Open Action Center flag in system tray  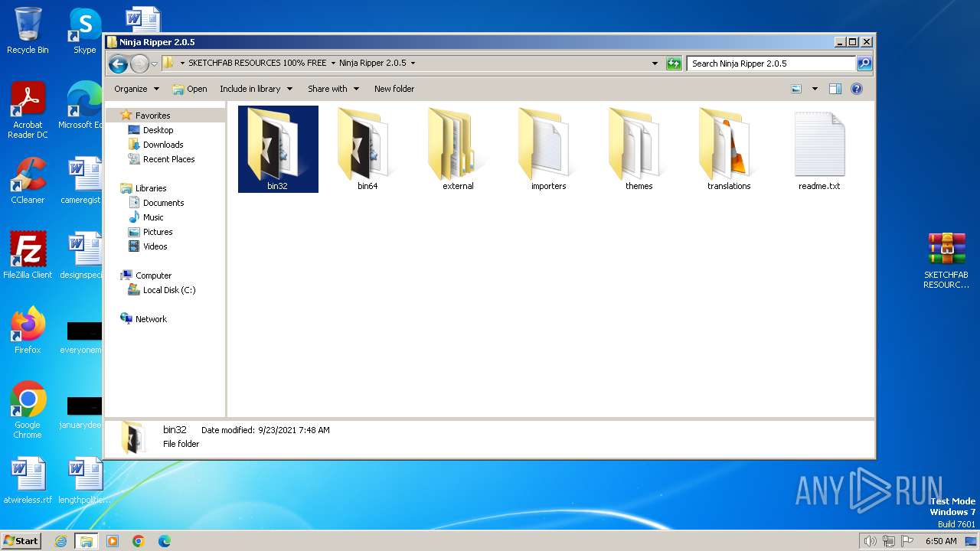pos(906,541)
